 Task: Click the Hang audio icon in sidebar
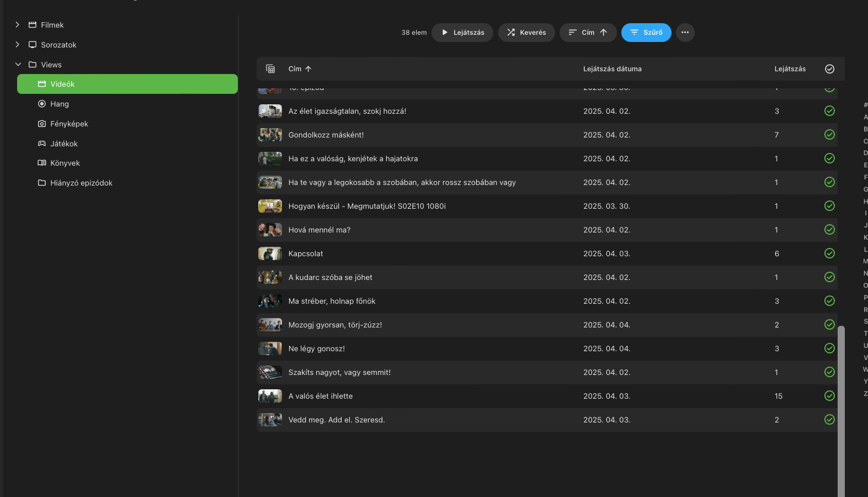click(42, 104)
